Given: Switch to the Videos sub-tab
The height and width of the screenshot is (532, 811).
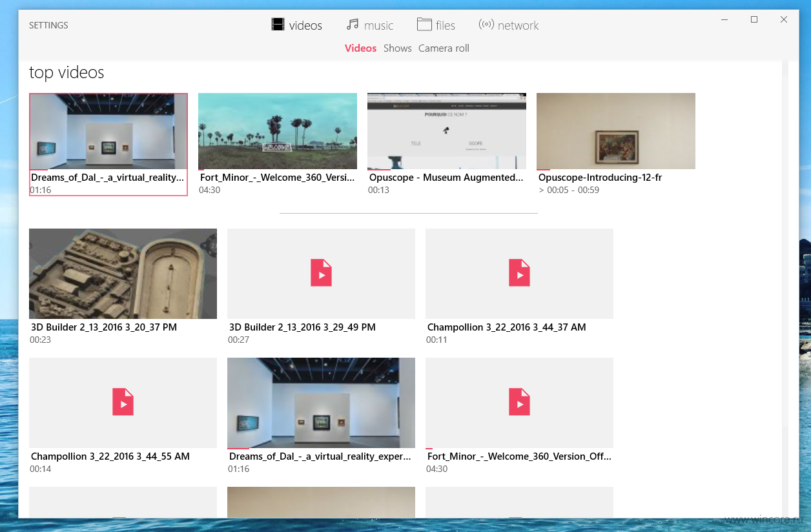Looking at the screenshot, I should [360, 48].
